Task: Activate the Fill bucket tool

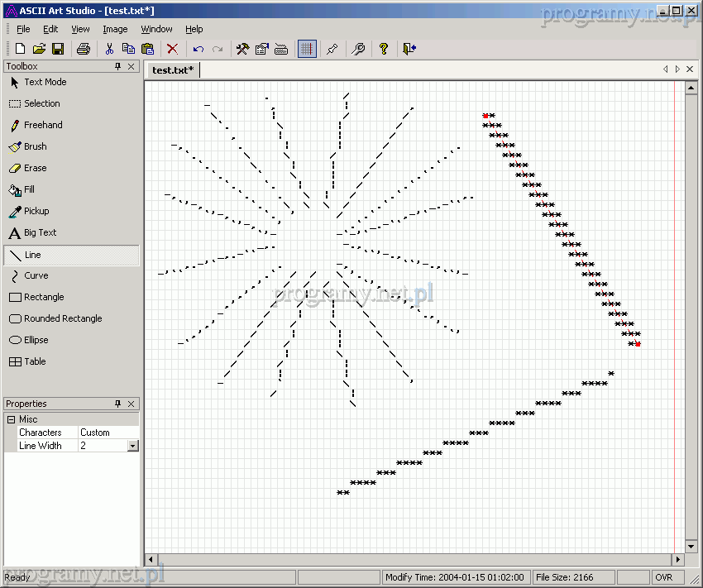Action: point(29,189)
